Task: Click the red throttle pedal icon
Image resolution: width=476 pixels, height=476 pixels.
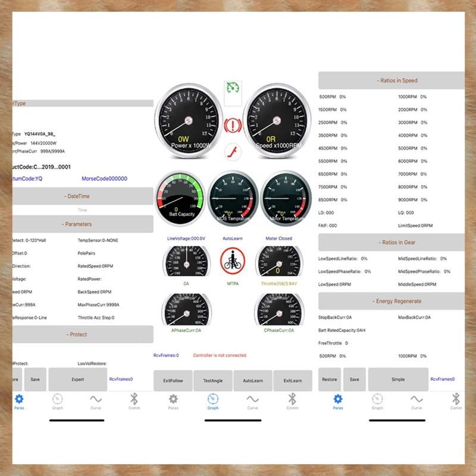Action: click(x=233, y=152)
